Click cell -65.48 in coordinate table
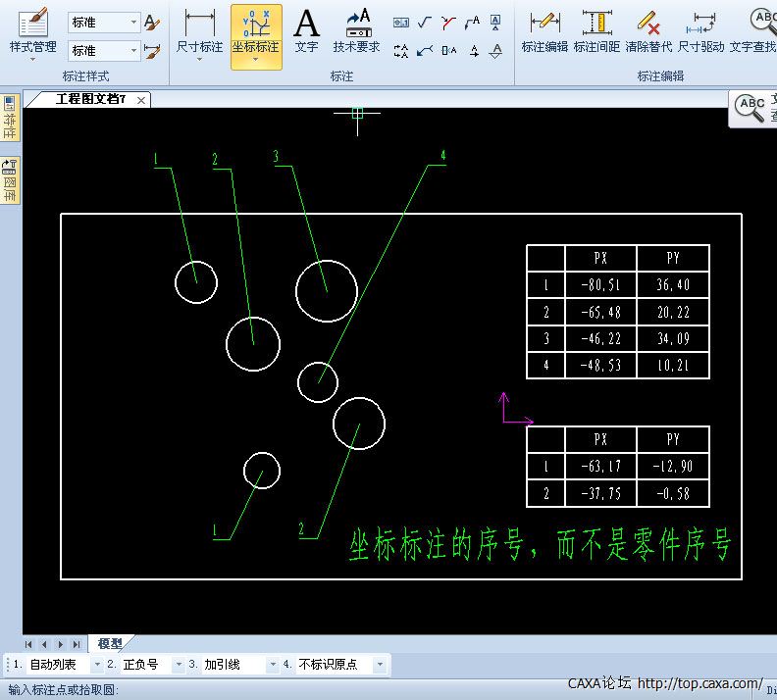 pyautogui.click(x=600, y=312)
